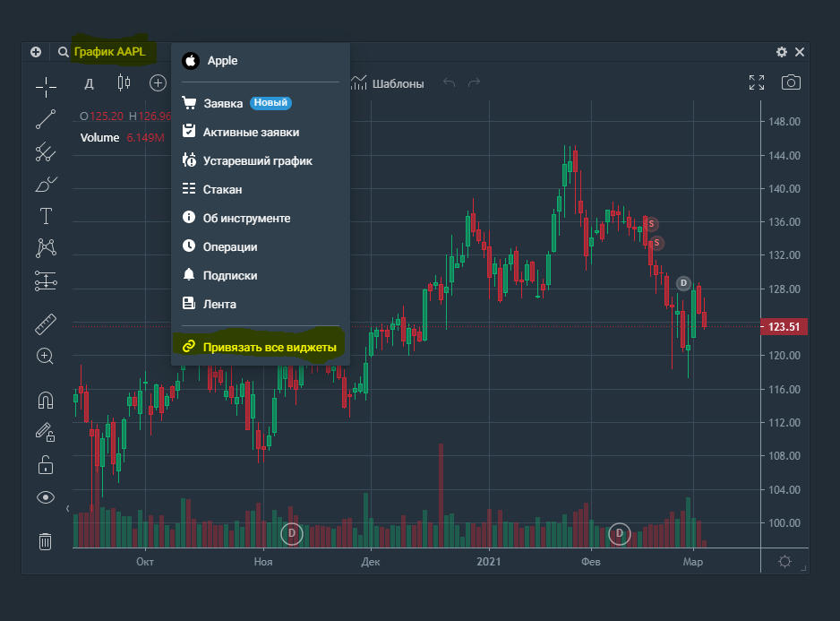Hide all drawings with eye icon
This screenshot has height=621, width=840.
click(46, 497)
